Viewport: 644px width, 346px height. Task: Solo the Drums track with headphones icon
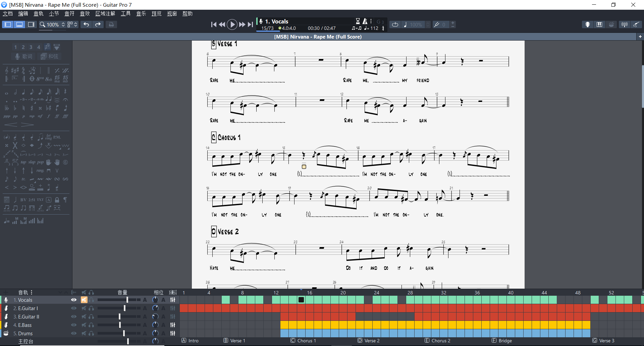91,333
